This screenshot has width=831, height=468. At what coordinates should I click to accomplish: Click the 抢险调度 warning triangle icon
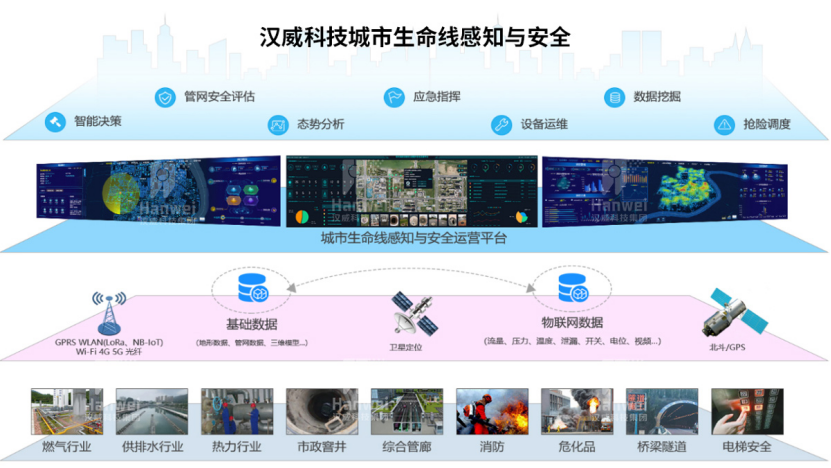pyautogui.click(x=723, y=125)
